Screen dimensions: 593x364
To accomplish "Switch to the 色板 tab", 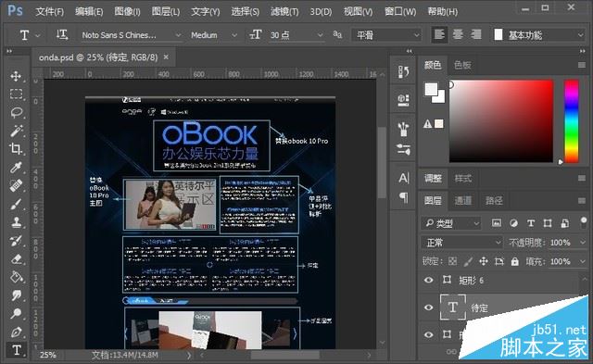I will [462, 65].
